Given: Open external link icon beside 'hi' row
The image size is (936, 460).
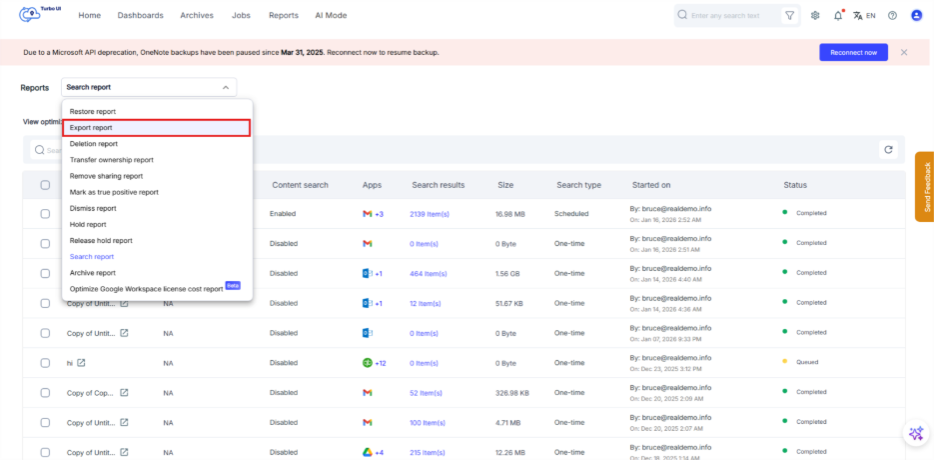Looking at the screenshot, I should click(x=81, y=362).
